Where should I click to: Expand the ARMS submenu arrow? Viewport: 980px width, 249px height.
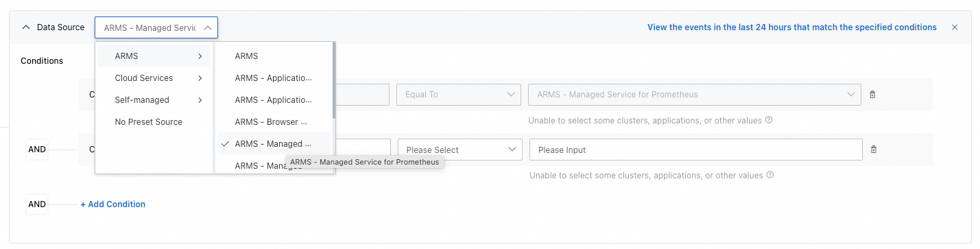click(x=200, y=56)
